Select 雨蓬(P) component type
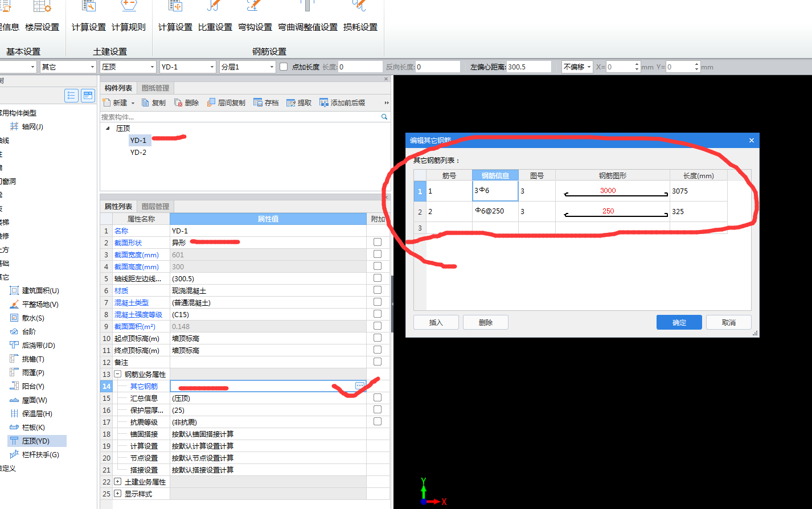 pos(27,372)
